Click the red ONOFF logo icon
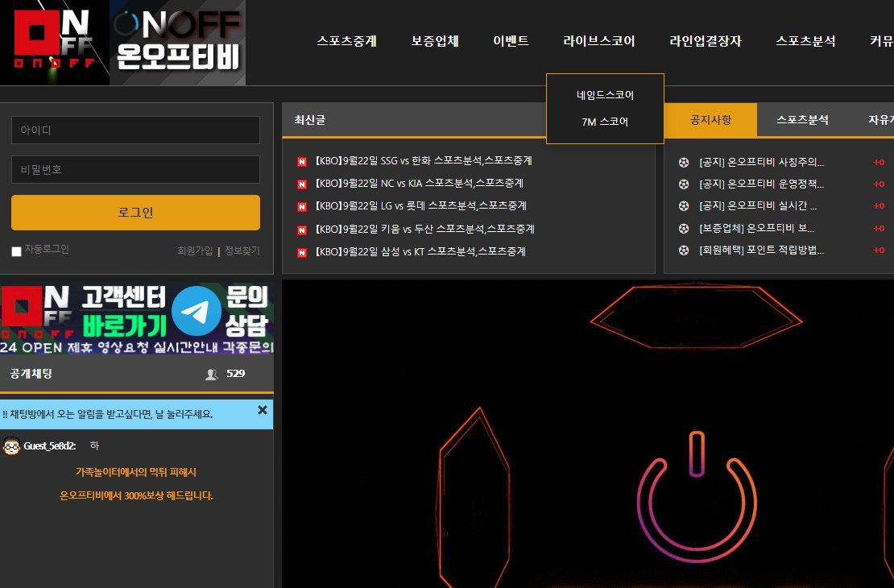 pyautogui.click(x=54, y=42)
